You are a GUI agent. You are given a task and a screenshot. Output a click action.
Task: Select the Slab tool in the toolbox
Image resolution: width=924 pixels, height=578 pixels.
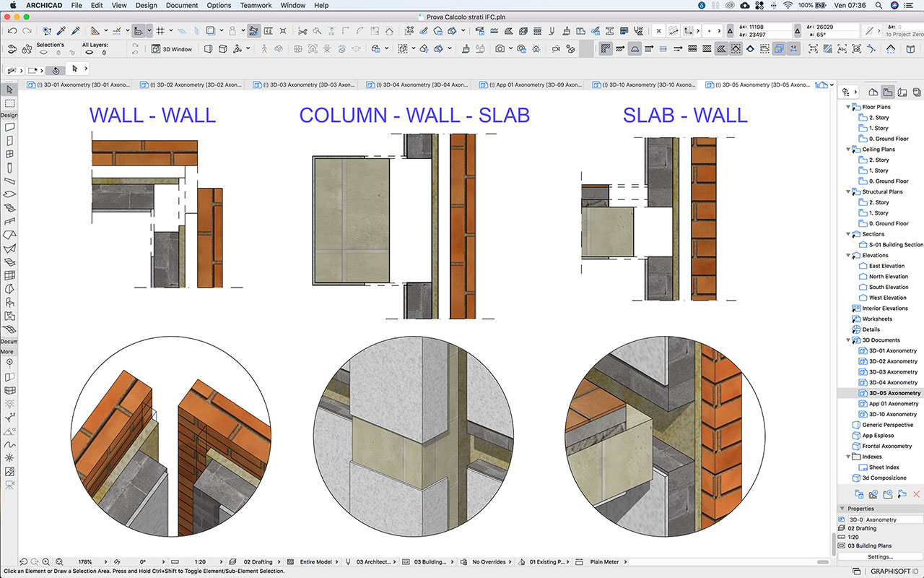[9, 194]
